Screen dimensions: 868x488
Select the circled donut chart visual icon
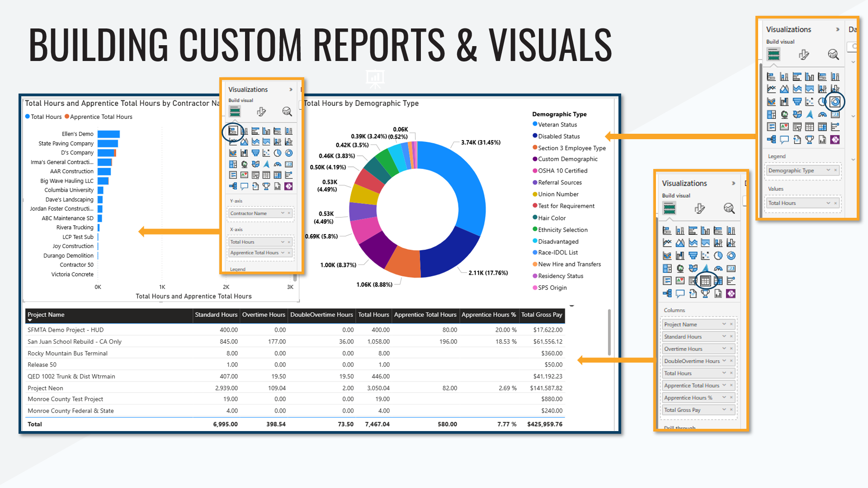pos(835,102)
